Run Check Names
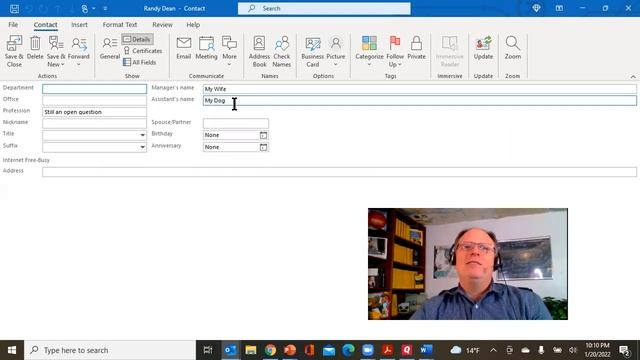This screenshot has height=360, width=640. pos(282,51)
